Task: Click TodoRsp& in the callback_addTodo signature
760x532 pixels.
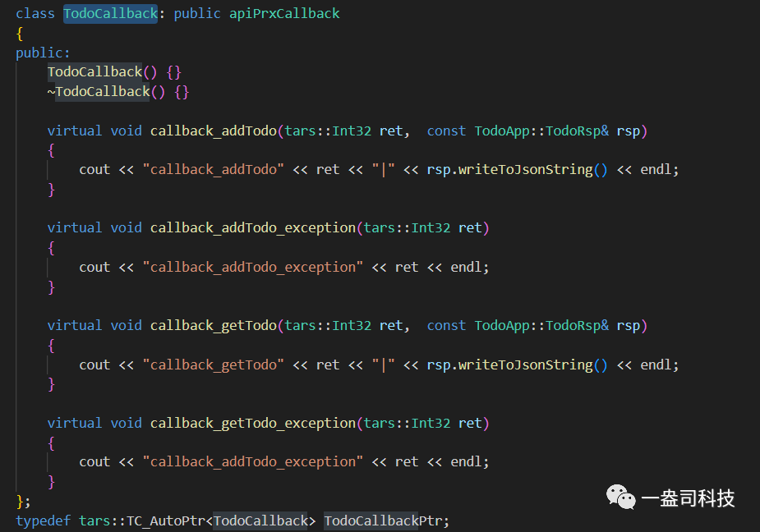Action: [578, 131]
